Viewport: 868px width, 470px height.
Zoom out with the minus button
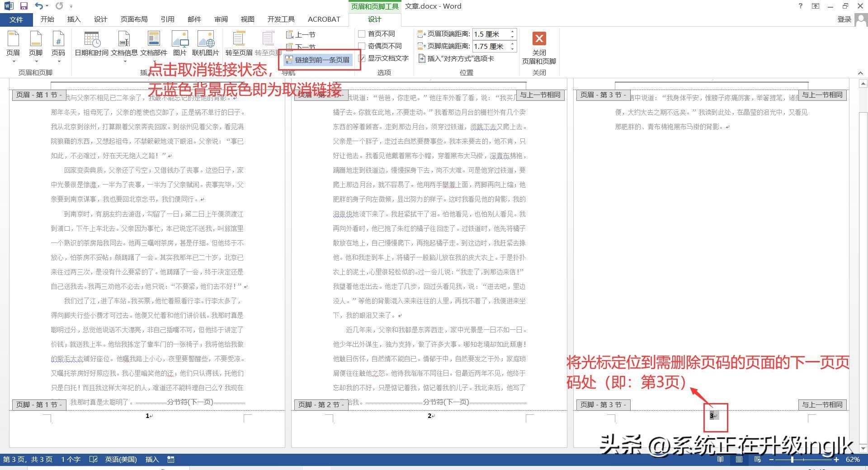click(x=771, y=459)
